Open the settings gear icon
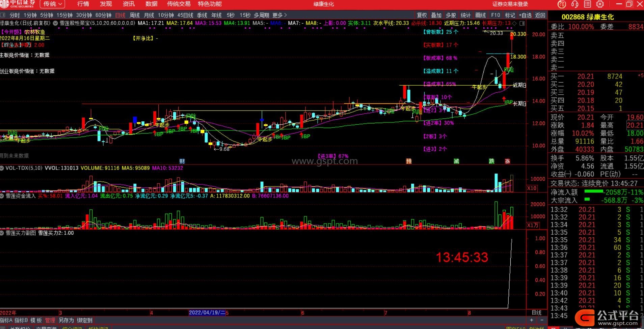 [x=600, y=4]
